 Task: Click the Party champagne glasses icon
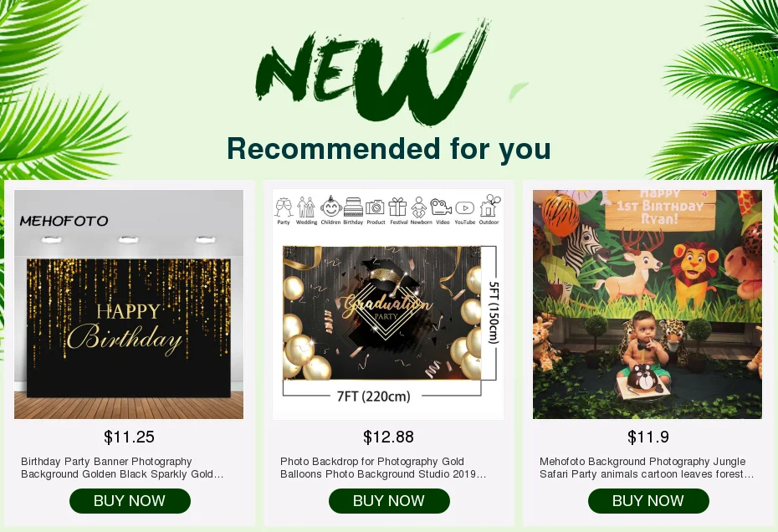click(x=284, y=207)
